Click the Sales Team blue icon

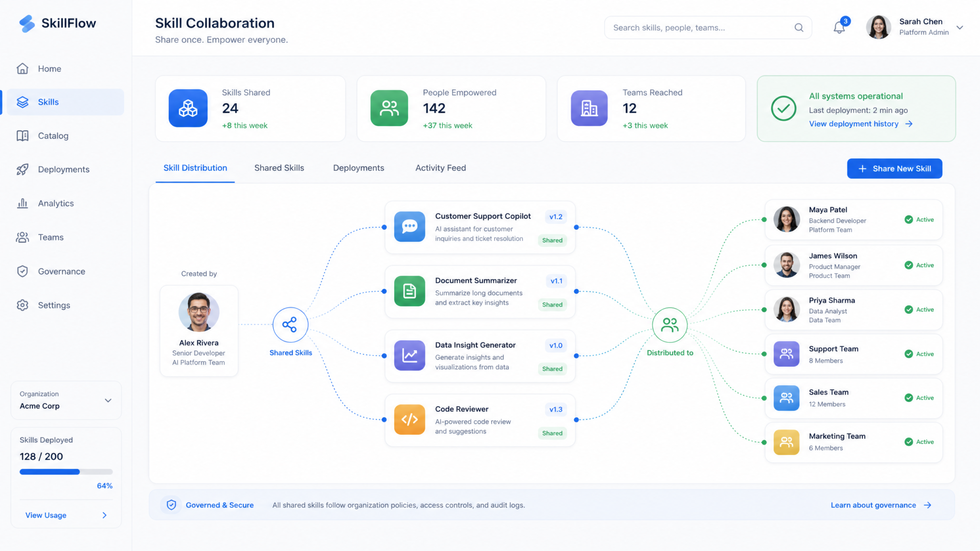pos(787,398)
